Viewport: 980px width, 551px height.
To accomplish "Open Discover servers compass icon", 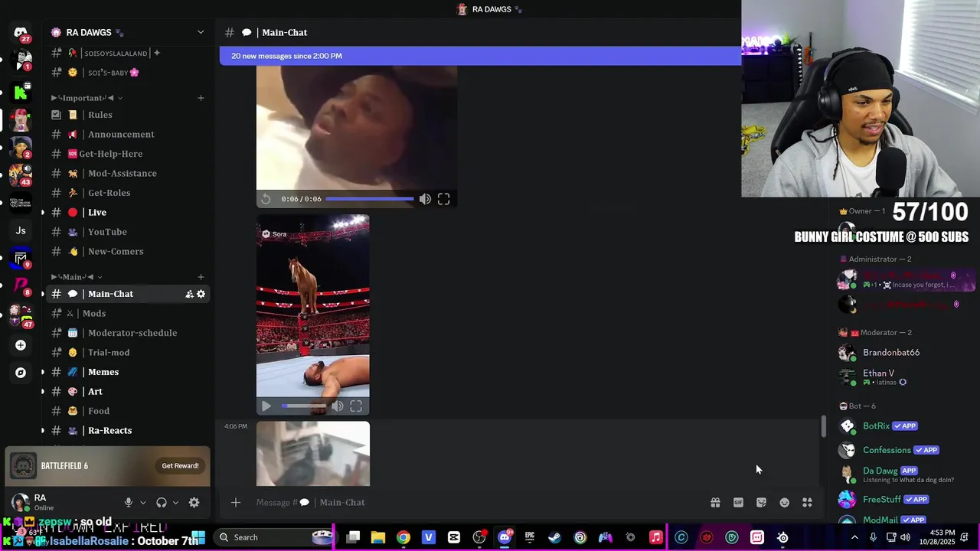I will click(x=21, y=373).
